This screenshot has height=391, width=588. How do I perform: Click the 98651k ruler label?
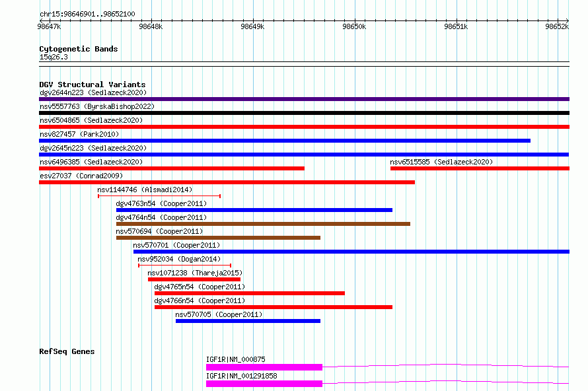(456, 26)
